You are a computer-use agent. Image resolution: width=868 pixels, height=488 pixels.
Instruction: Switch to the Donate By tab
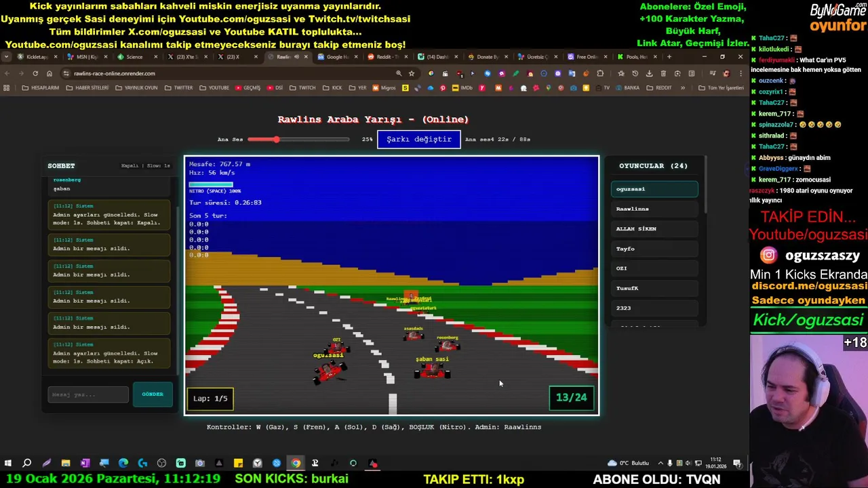tap(487, 57)
